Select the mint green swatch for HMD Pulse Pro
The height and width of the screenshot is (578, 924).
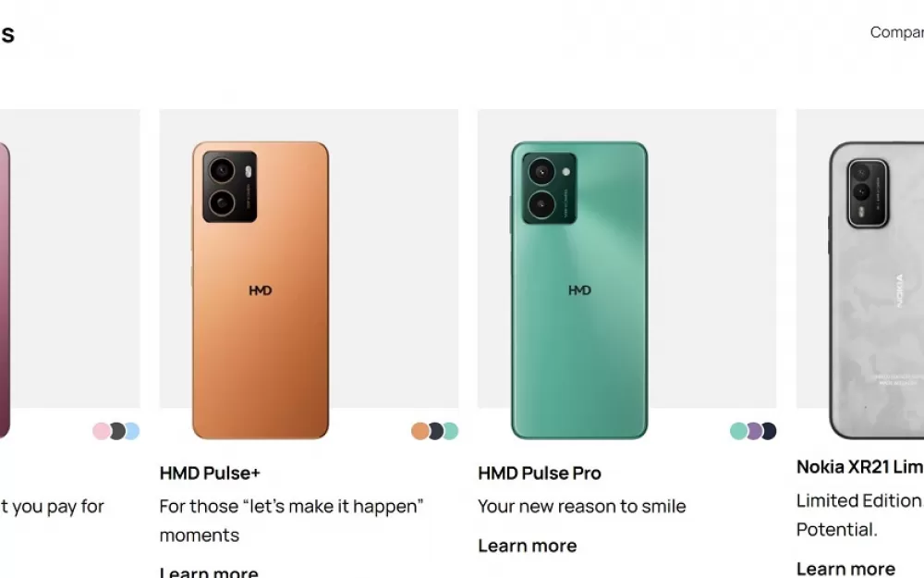pos(737,431)
